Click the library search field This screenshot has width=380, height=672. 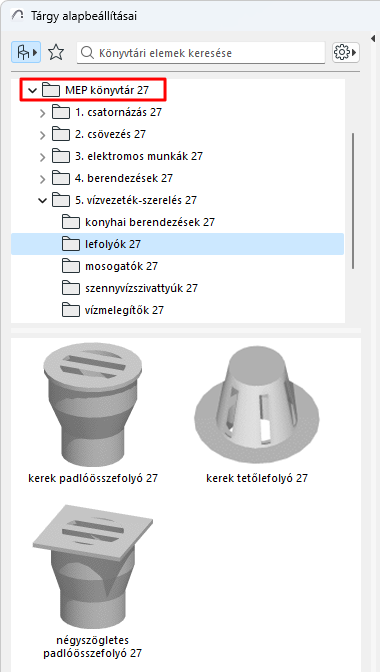coord(201,53)
